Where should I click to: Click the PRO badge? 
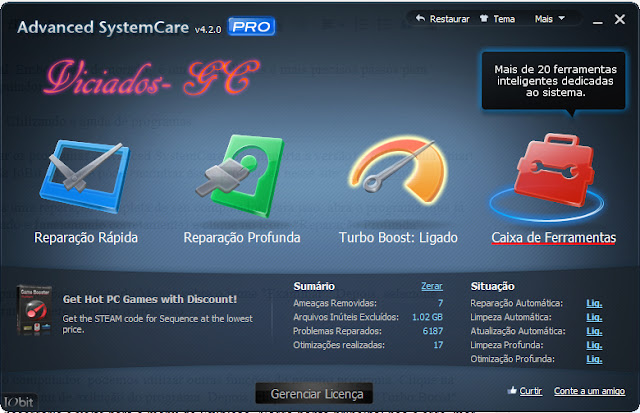point(251,27)
